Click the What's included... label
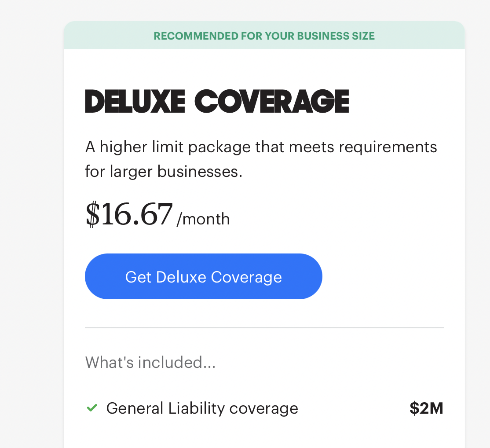This screenshot has width=490, height=448. pos(150,363)
